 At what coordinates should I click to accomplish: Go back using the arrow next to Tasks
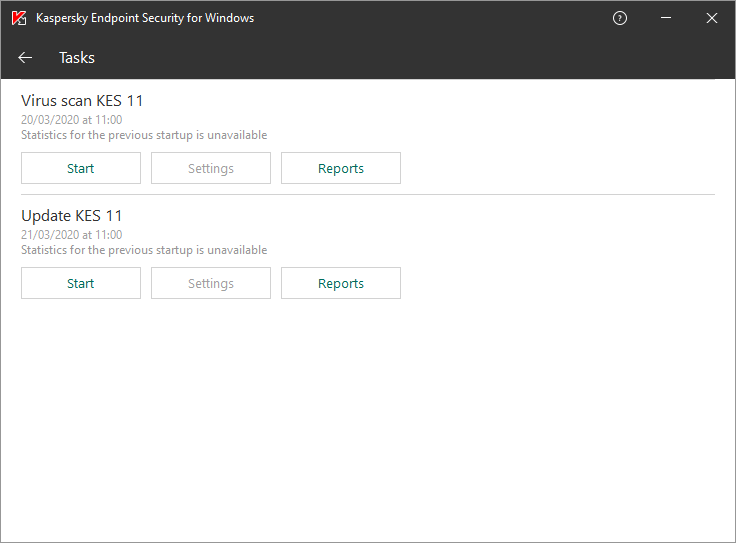[x=25, y=58]
